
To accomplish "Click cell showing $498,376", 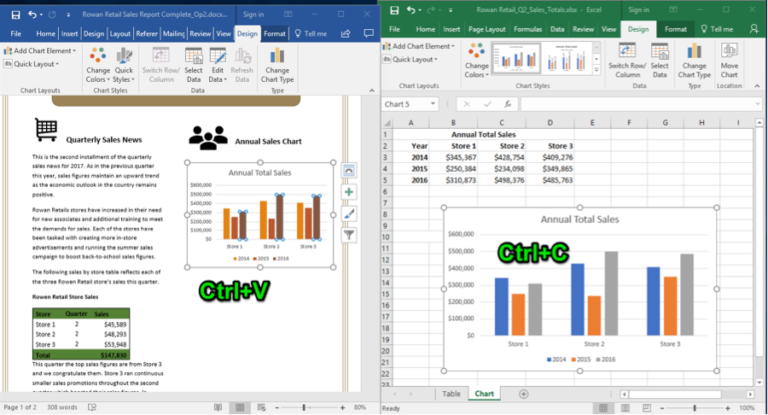I will tap(502, 180).
